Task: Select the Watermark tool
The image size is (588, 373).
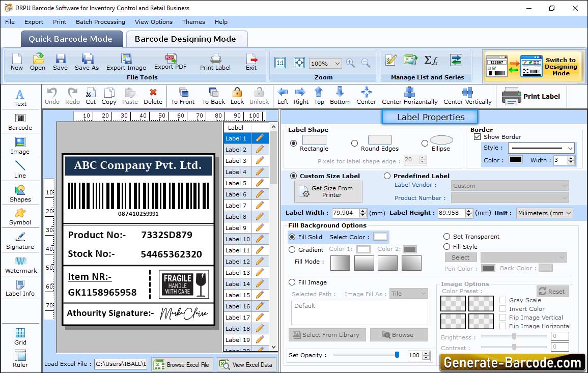Action: pos(21,265)
